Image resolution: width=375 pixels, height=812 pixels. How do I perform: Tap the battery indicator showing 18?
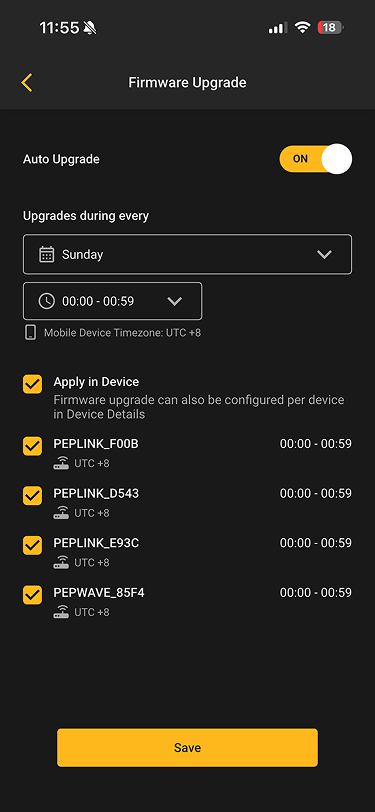[x=330, y=27]
